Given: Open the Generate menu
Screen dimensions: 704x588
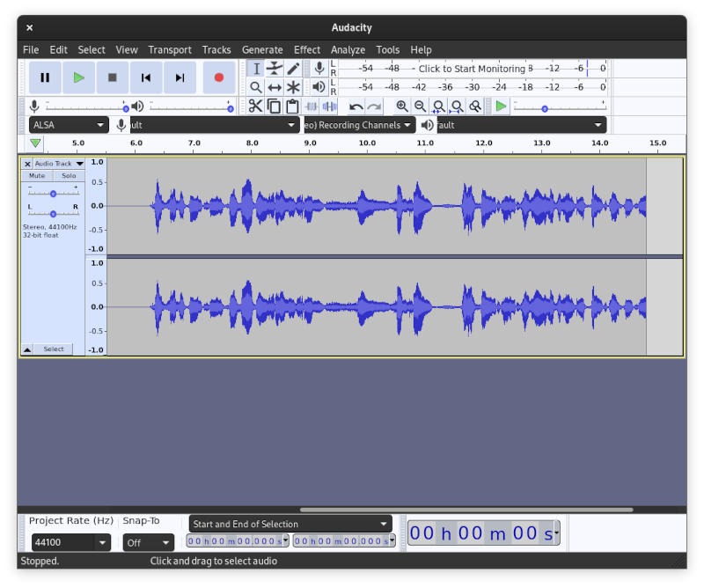Looking at the screenshot, I should tap(262, 49).
